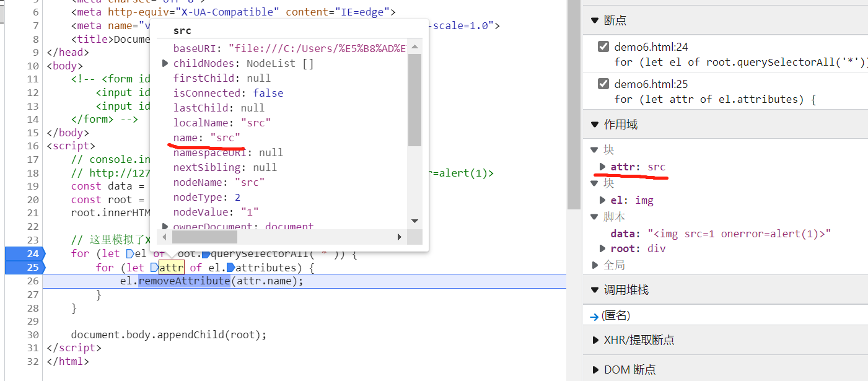Select the (匿名) call stack frame
Viewport: 868px width, 381px height.
615,315
